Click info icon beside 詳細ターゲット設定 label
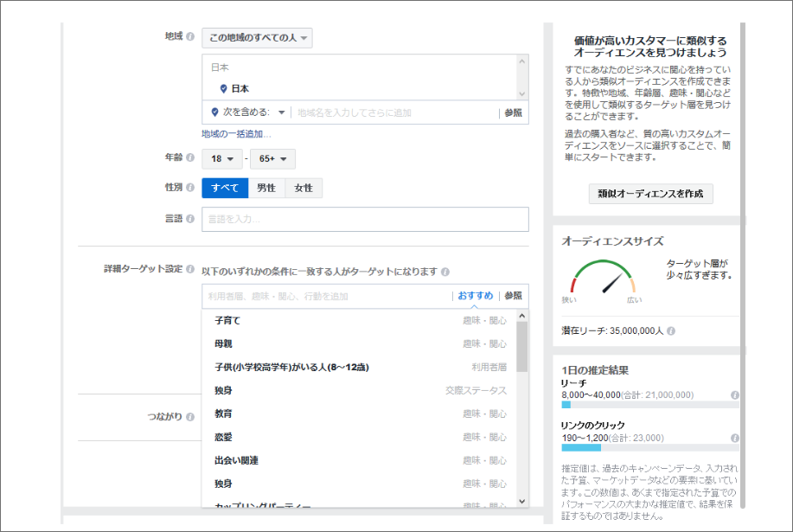 [190, 270]
